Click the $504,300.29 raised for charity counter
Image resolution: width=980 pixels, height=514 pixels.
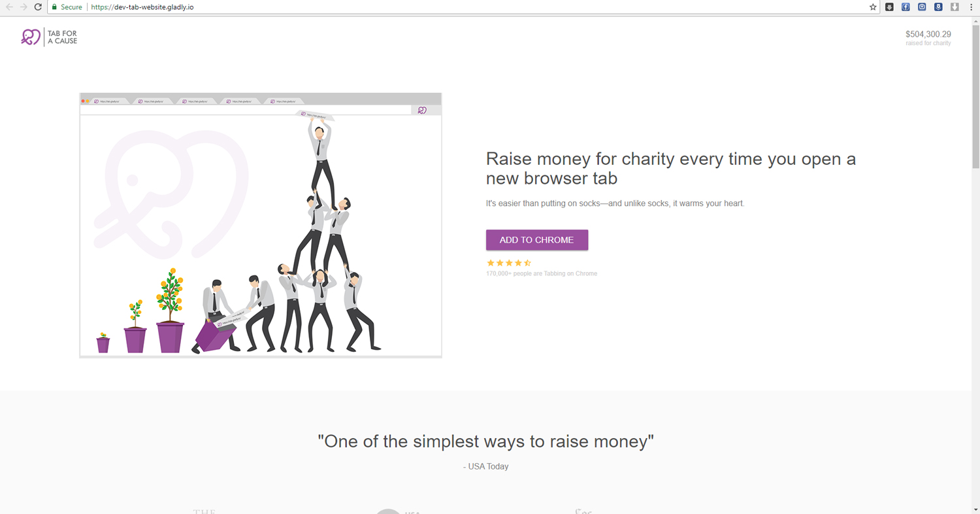point(928,37)
